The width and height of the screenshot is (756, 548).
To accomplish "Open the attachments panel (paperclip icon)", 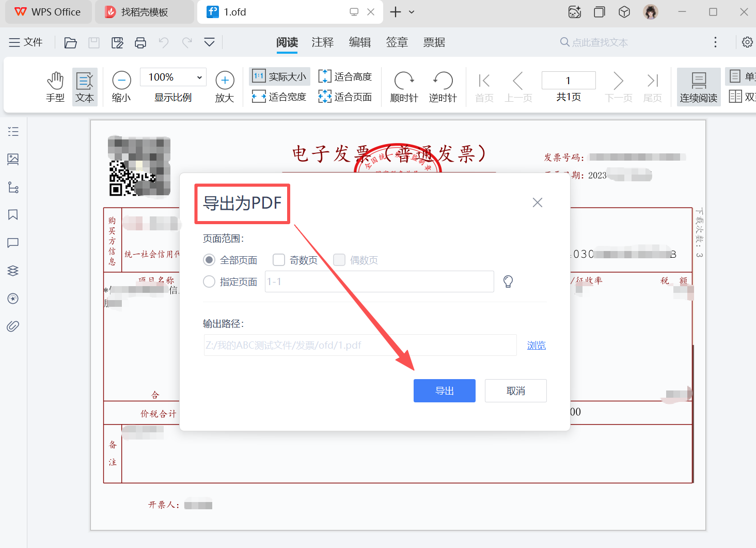I will (x=12, y=326).
